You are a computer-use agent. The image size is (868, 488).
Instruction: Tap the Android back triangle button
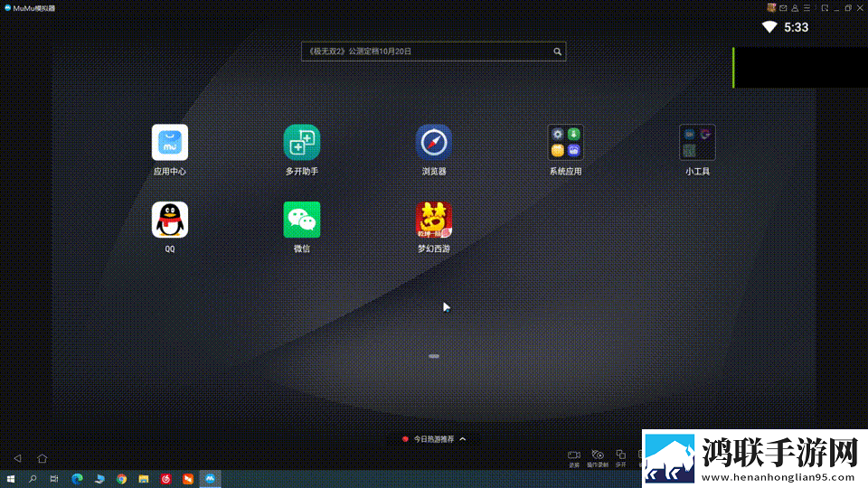[18, 458]
